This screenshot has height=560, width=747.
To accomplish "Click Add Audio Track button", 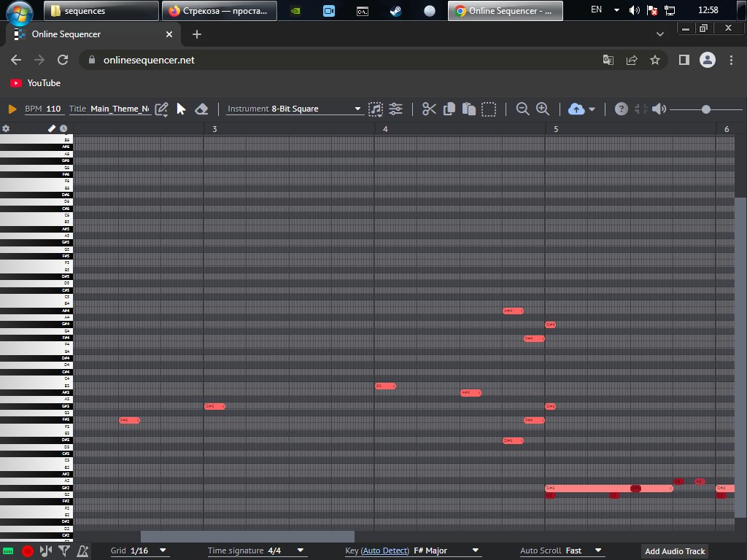I will click(675, 551).
